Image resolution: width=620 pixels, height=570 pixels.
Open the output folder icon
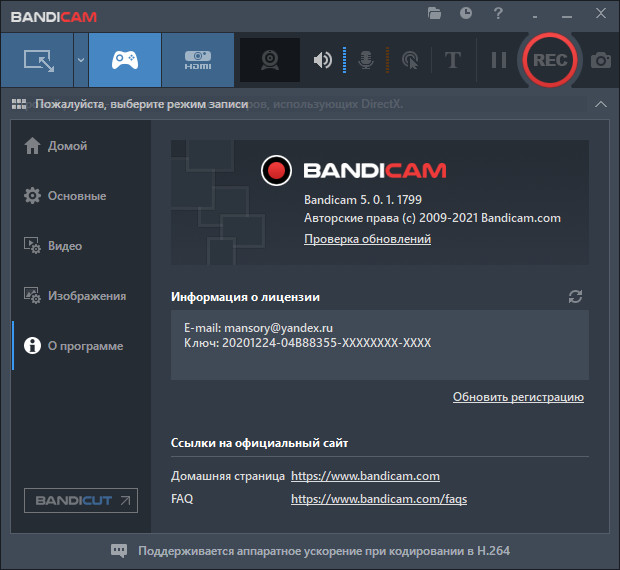coord(434,13)
